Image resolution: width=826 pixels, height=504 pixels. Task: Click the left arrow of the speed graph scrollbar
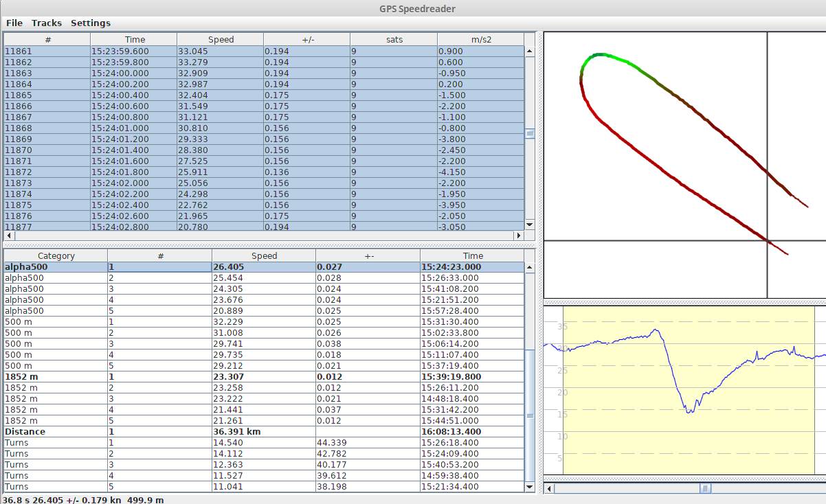pyautogui.click(x=549, y=488)
